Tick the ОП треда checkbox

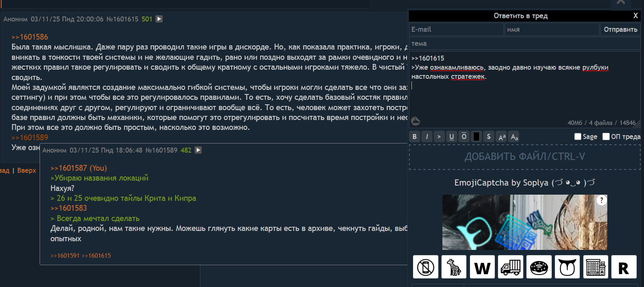(606, 136)
